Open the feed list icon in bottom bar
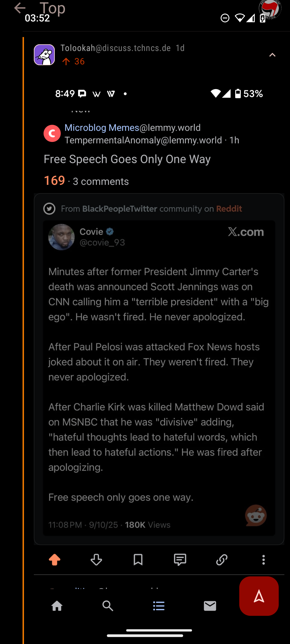 click(x=159, y=606)
